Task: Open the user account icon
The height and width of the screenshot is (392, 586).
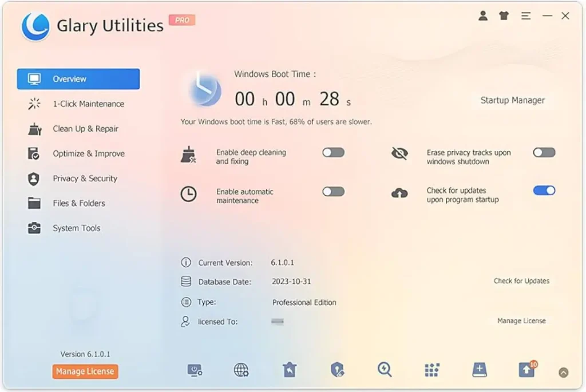Action: 483,15
